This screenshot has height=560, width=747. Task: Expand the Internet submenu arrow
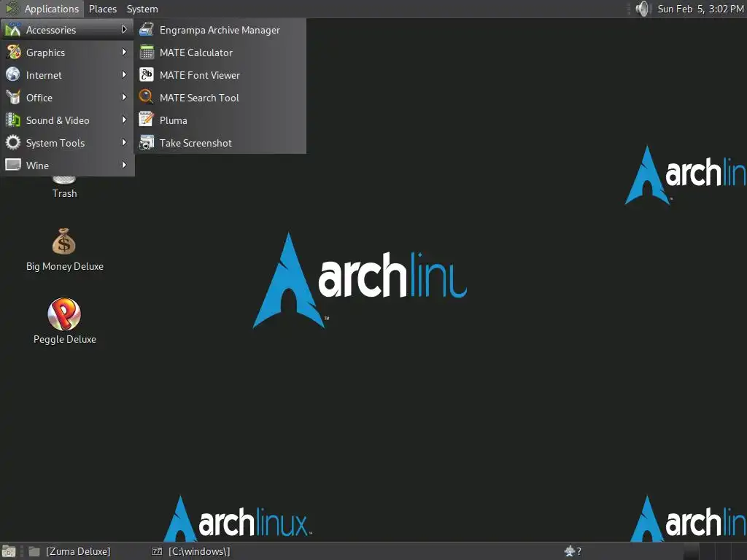pyautogui.click(x=124, y=74)
